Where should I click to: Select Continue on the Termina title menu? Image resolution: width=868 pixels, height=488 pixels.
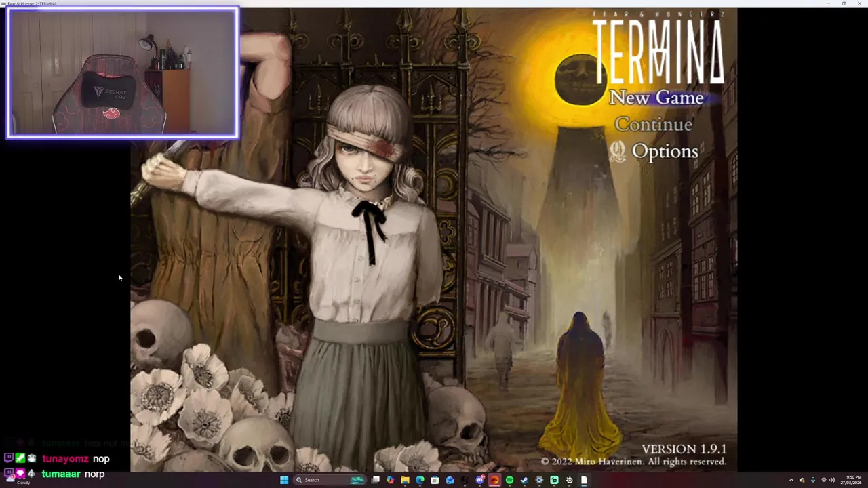(653, 125)
